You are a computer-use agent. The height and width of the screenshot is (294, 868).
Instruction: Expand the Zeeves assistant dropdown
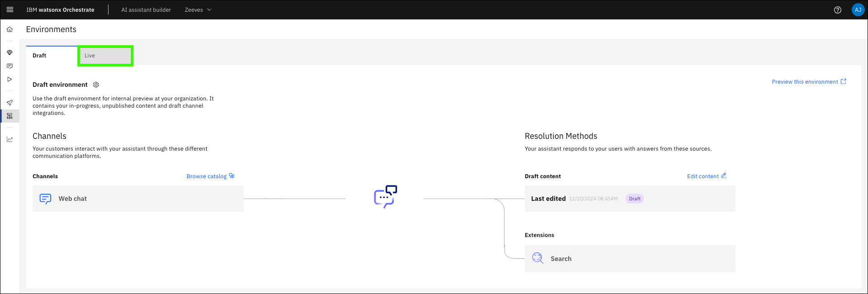click(198, 10)
